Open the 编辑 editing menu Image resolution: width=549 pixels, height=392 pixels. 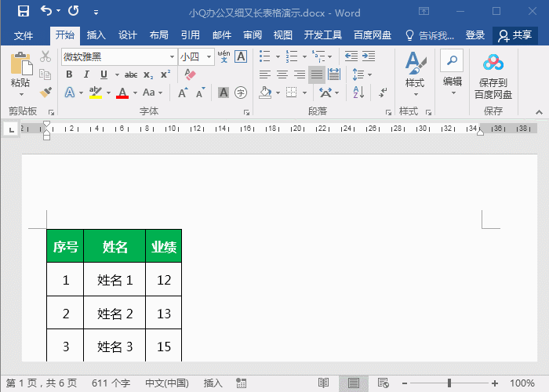[x=452, y=73]
